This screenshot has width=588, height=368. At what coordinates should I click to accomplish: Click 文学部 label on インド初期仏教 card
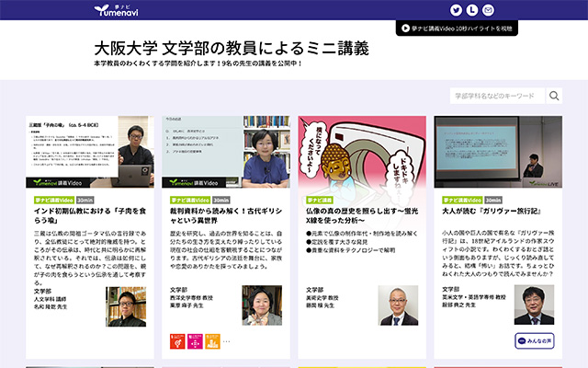tap(42, 291)
